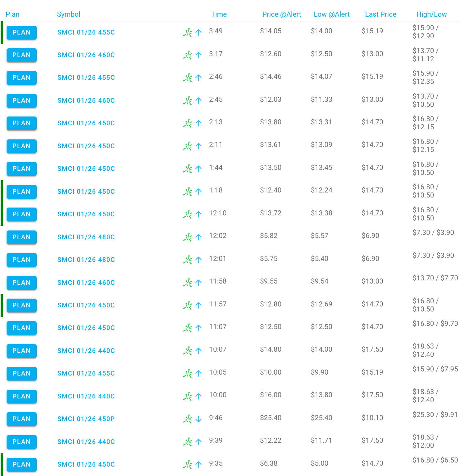Viewport: 460px width, 476px height.
Task: Open SMCI 01/26 480C symbol at 12:01
Action: click(x=86, y=260)
